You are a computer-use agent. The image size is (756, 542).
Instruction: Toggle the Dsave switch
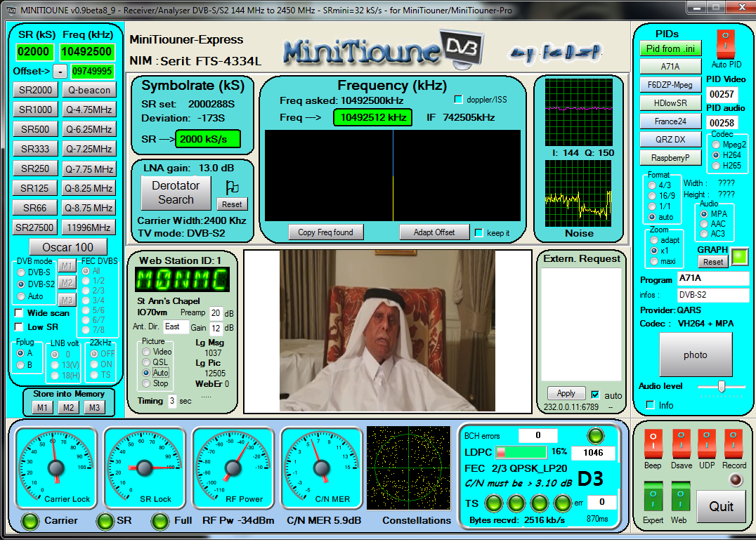click(681, 444)
